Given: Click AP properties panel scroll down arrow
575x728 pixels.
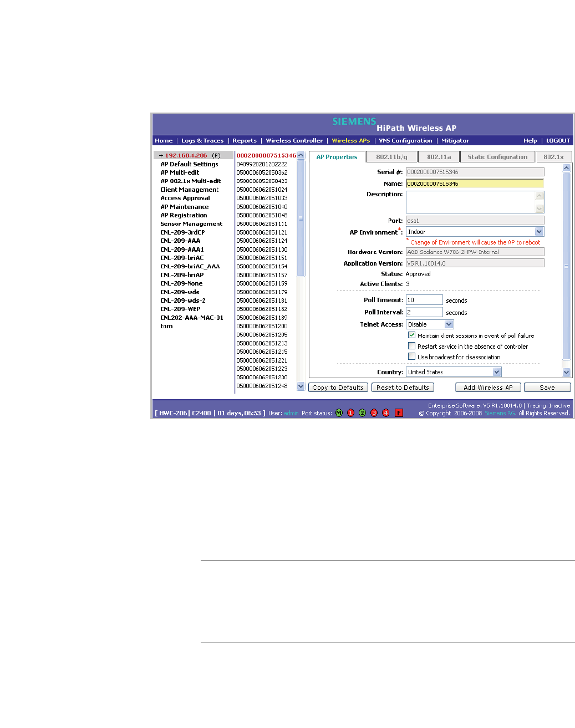Looking at the screenshot, I should pyautogui.click(x=566, y=373).
